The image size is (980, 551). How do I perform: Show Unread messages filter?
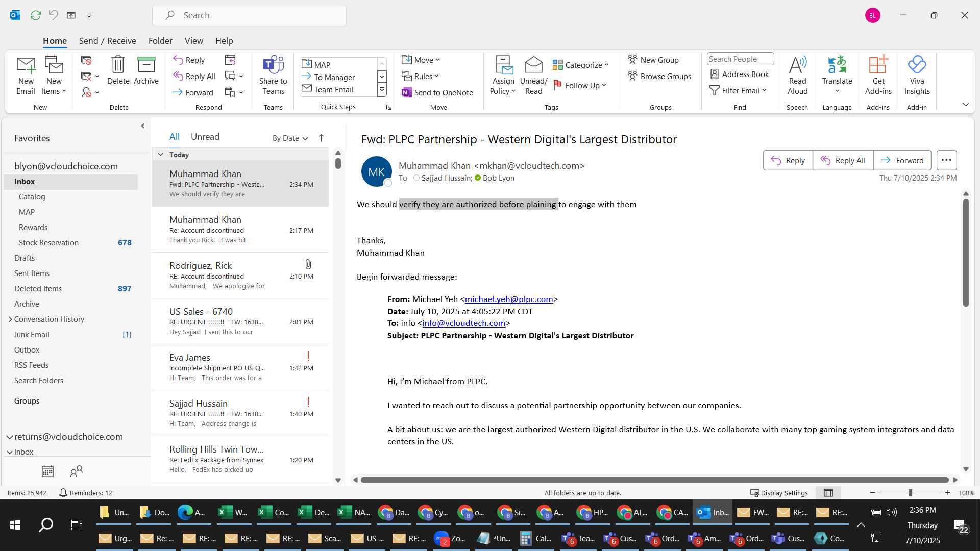pyautogui.click(x=205, y=137)
